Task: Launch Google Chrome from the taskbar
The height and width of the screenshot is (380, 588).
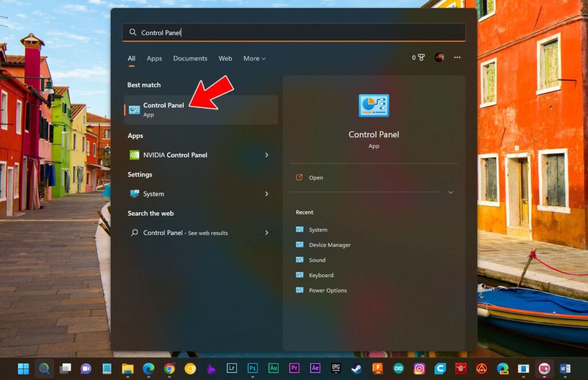Action: (x=169, y=369)
